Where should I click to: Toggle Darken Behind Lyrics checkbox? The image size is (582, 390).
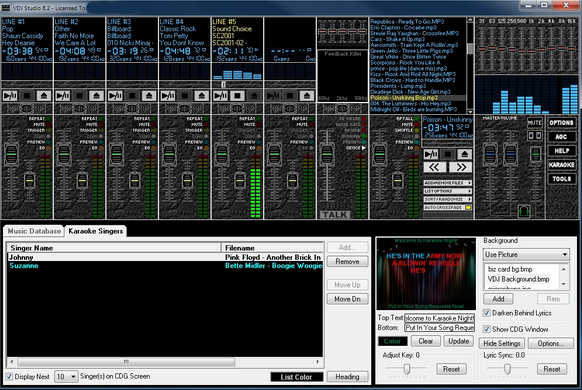(487, 313)
